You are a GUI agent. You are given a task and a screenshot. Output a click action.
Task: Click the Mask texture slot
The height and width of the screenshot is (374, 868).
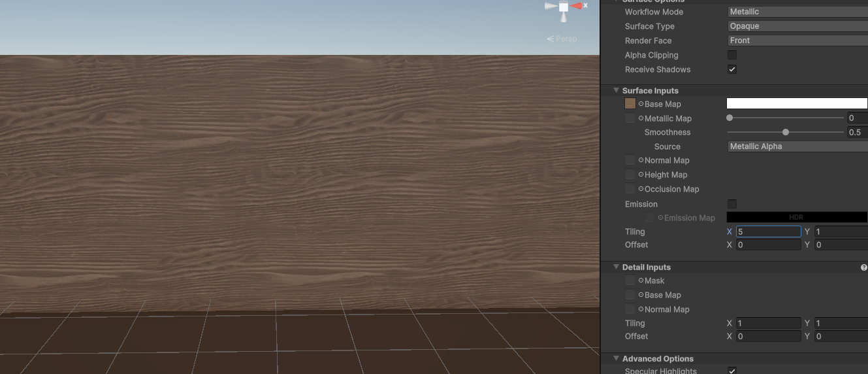pos(630,280)
